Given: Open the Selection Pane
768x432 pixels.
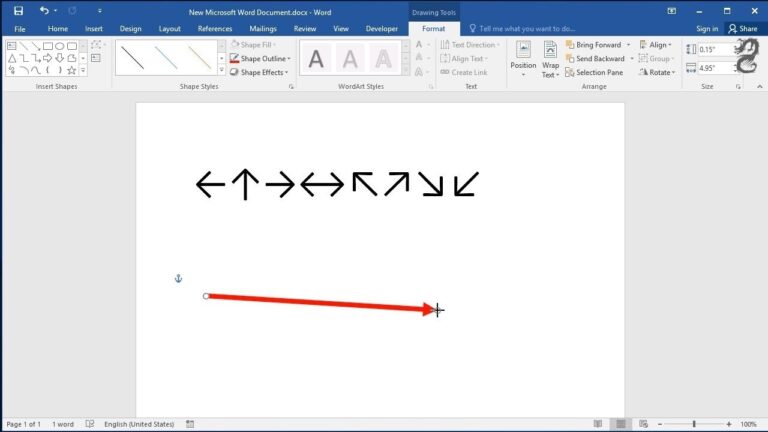Looking at the screenshot, I should (594, 72).
